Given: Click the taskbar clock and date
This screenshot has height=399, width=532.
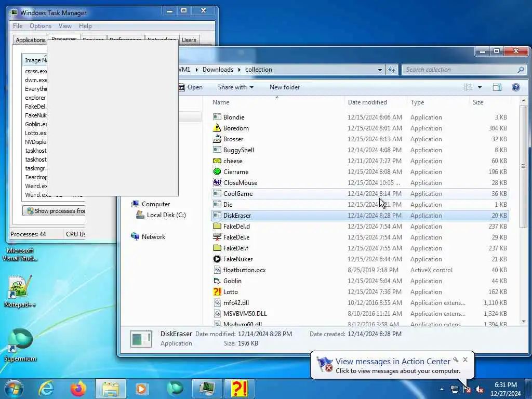Looking at the screenshot, I should coord(505,389).
